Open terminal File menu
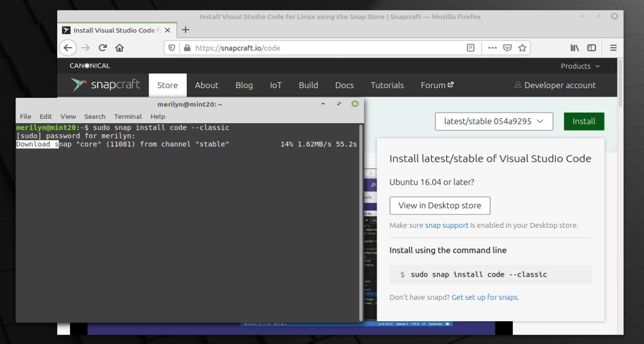 25,116
